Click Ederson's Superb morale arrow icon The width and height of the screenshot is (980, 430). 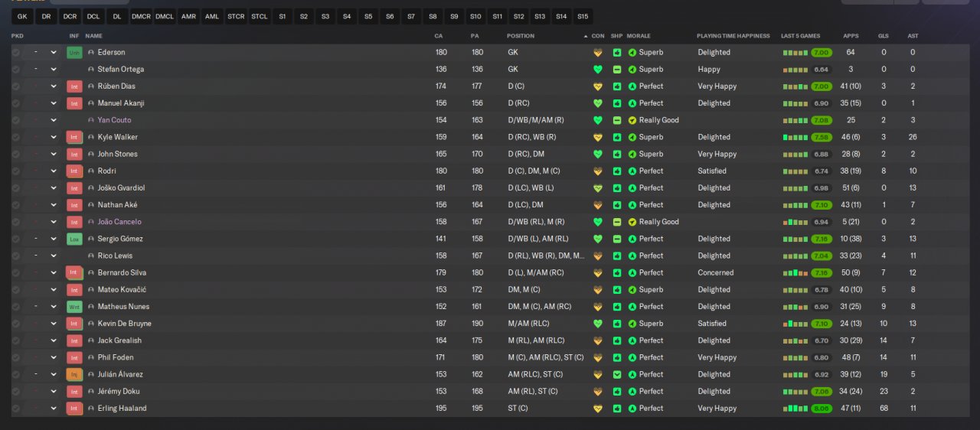coord(632,53)
